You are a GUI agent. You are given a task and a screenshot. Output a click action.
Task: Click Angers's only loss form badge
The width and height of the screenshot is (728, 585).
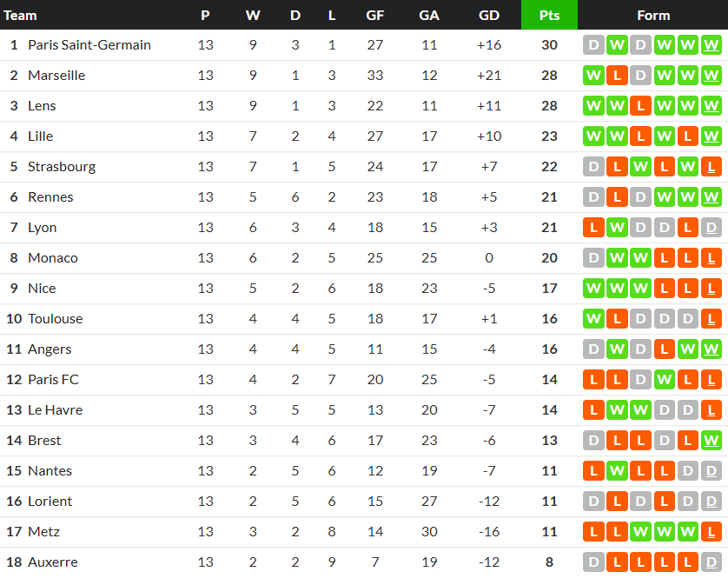coord(664,349)
